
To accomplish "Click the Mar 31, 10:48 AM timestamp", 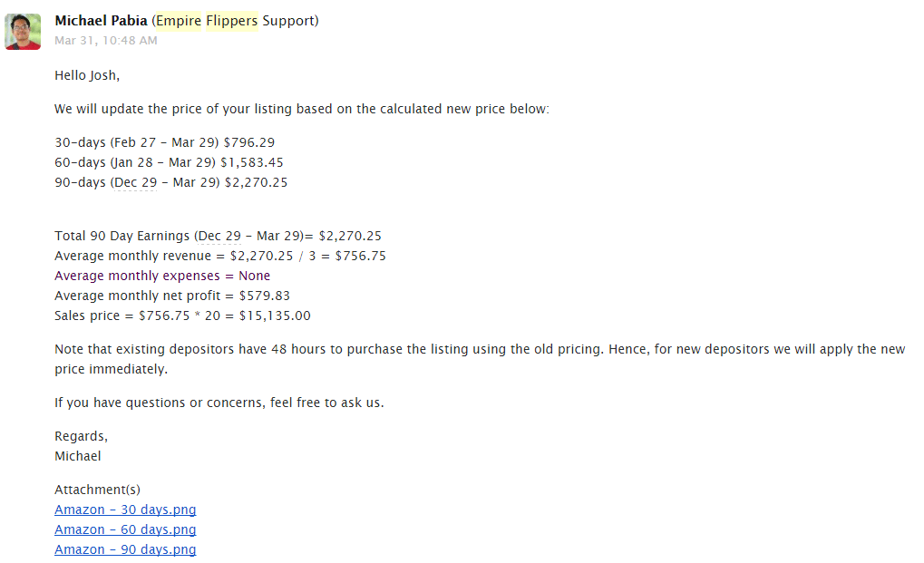I will pyautogui.click(x=105, y=41).
